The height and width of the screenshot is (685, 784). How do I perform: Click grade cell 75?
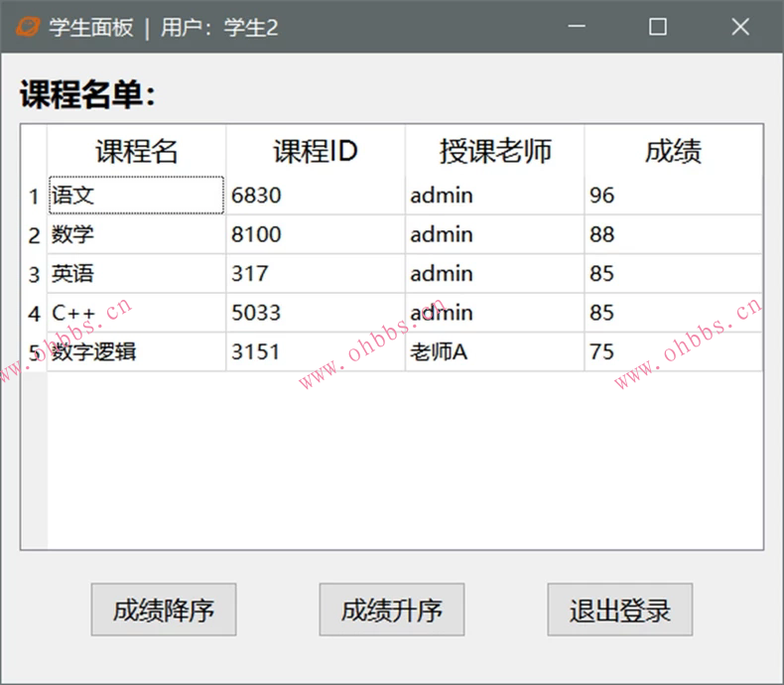(674, 352)
